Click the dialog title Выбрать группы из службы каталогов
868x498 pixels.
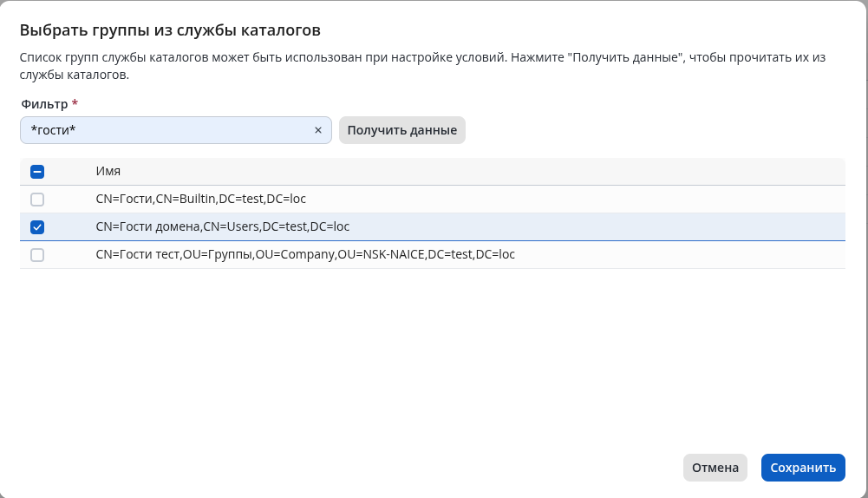[170, 30]
